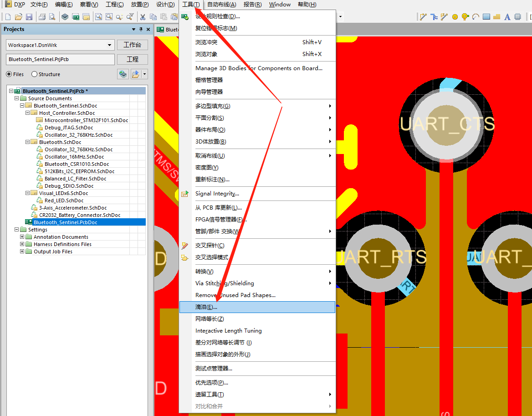Click the place arc tool icon

476,17
